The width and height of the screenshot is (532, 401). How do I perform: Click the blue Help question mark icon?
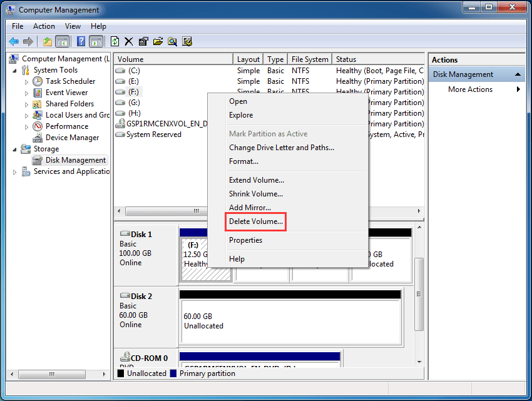(81, 41)
